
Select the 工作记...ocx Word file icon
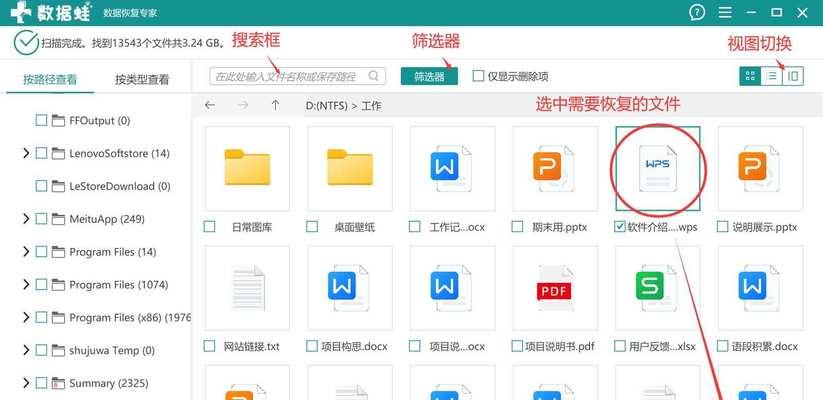tap(452, 168)
